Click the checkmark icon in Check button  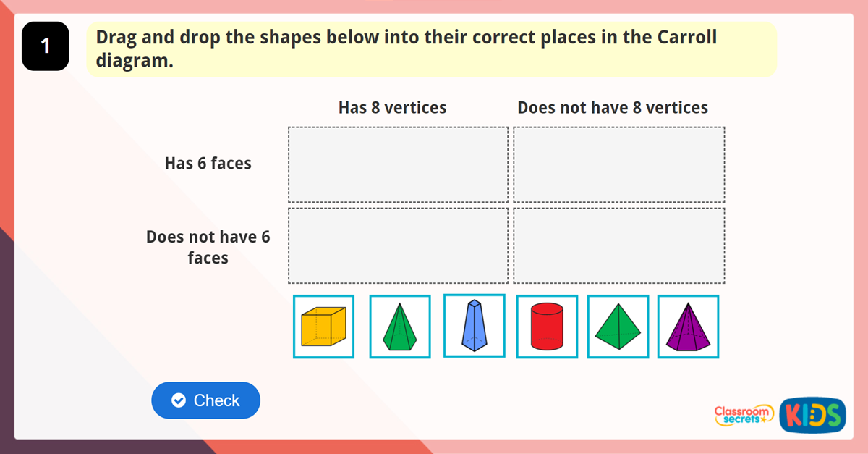point(179,400)
